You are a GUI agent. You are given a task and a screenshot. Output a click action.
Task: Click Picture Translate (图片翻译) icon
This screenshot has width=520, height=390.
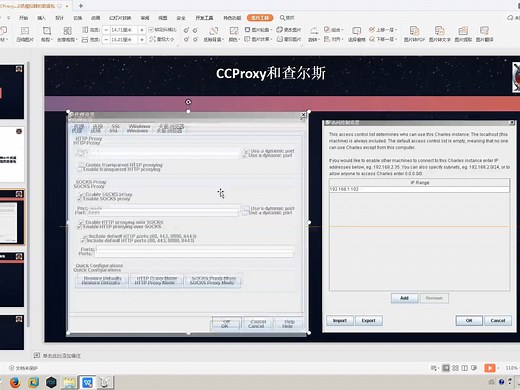pos(484,31)
